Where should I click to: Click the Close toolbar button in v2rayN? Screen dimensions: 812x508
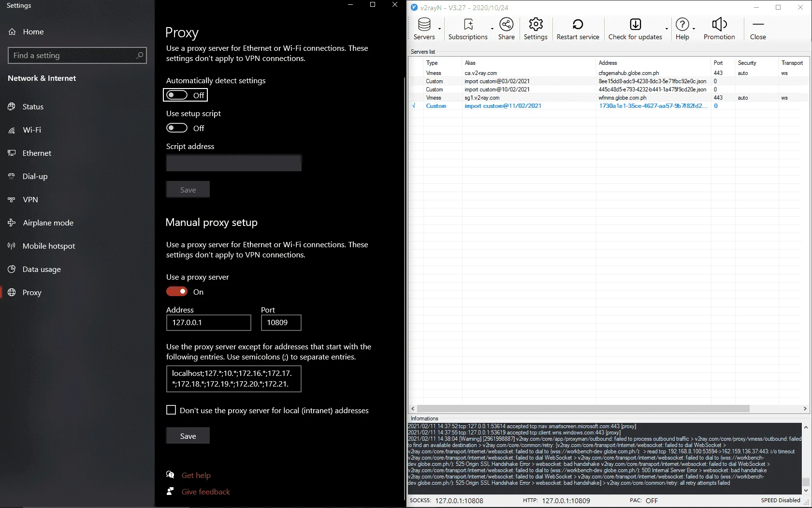coord(758,29)
